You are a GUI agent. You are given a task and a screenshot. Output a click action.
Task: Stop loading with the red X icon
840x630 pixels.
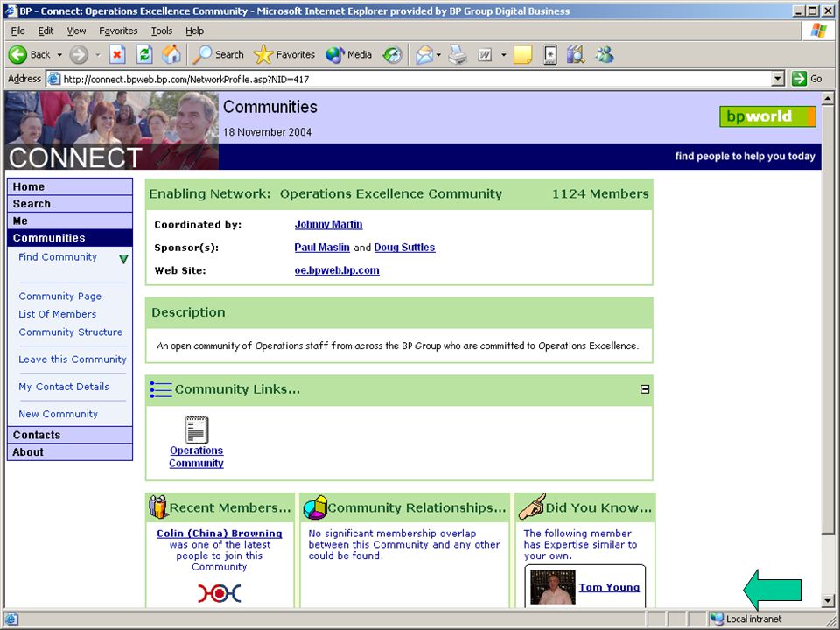(117, 54)
